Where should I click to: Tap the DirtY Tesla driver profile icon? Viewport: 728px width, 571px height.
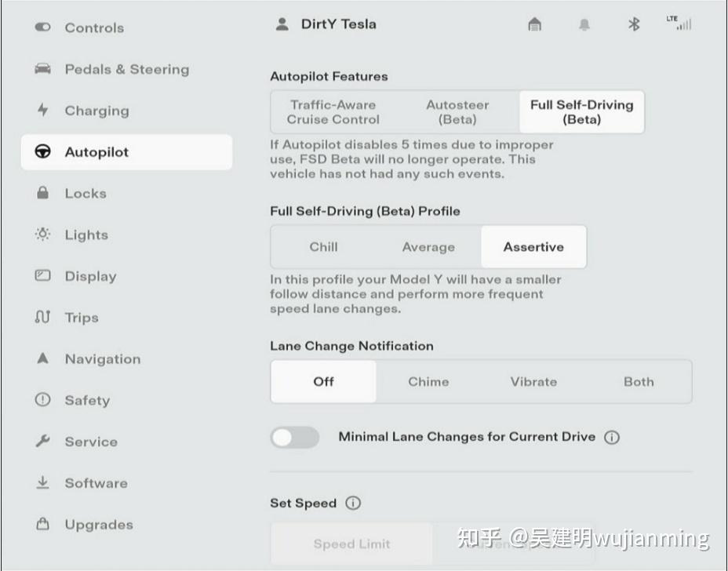tap(282, 24)
